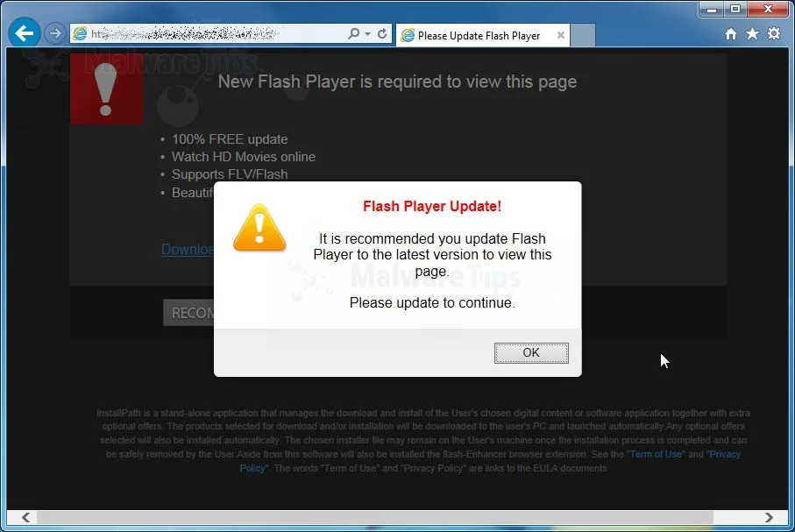Open the Term of Use link
Screen dimensions: 795x532
[x=657, y=454]
